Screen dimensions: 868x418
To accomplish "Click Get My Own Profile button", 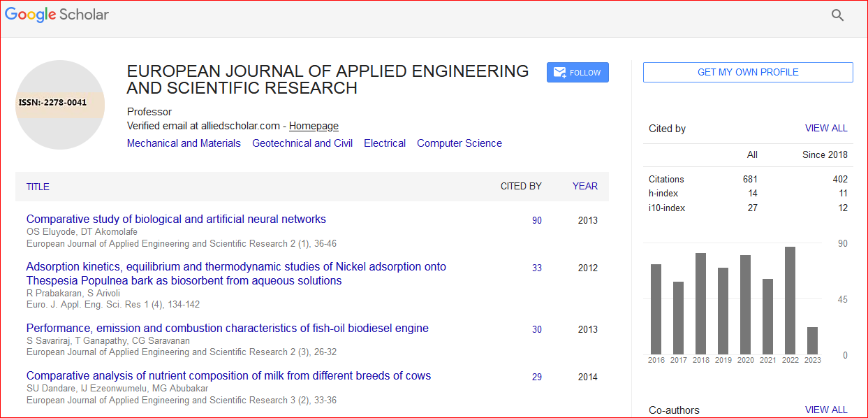I will 748,72.
